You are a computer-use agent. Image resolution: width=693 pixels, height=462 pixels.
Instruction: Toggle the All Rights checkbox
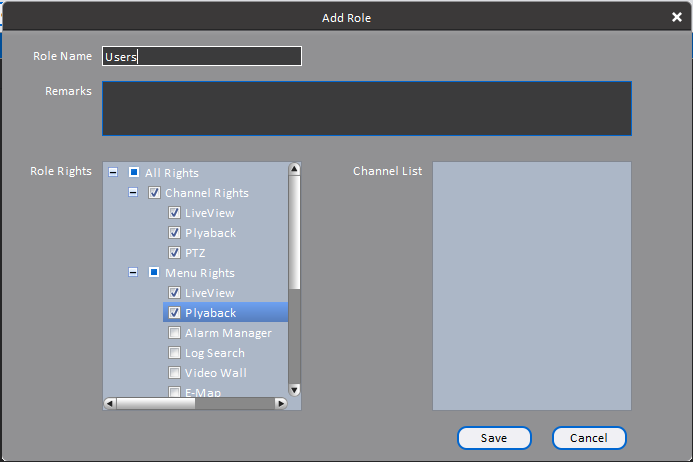pyautogui.click(x=134, y=172)
